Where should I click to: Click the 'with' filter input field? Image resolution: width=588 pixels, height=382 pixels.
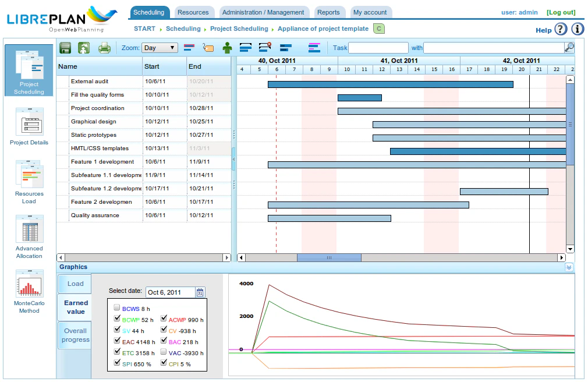pyautogui.click(x=494, y=48)
